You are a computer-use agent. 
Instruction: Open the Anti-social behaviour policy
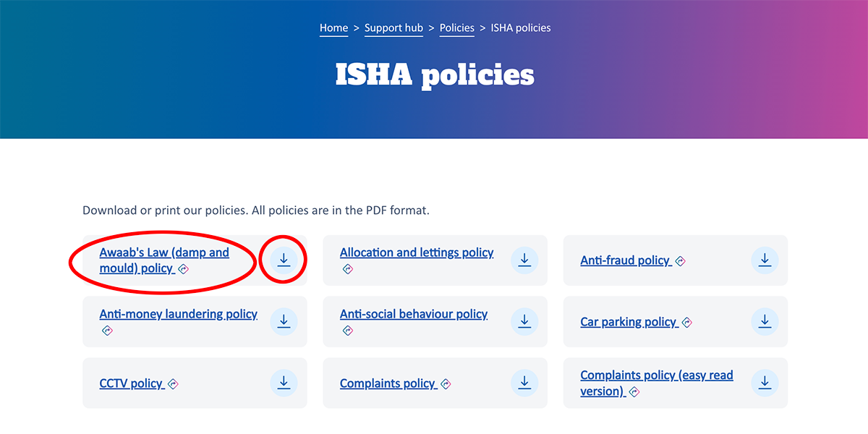tap(413, 313)
